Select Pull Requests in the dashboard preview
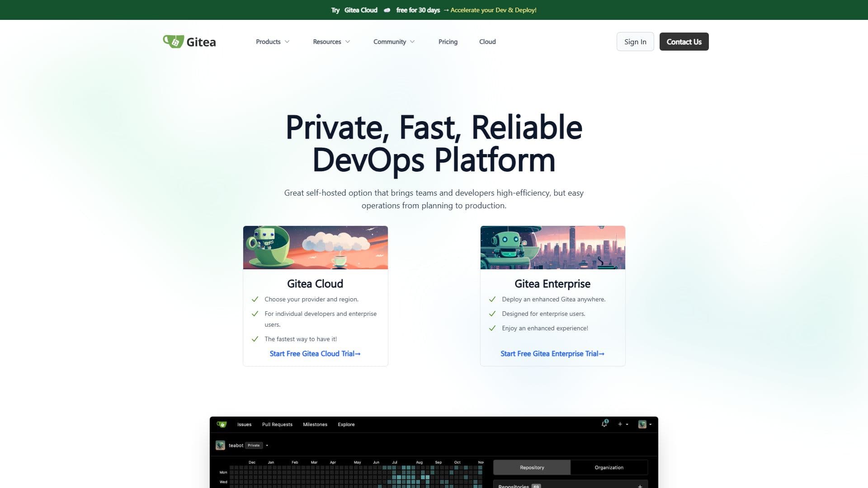This screenshot has width=868, height=488. [x=277, y=424]
